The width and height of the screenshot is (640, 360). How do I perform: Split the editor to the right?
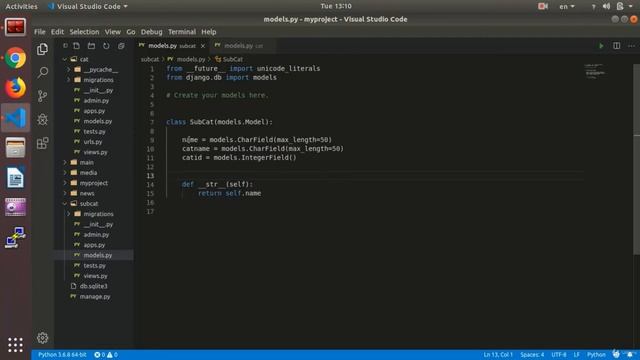[x=616, y=46]
